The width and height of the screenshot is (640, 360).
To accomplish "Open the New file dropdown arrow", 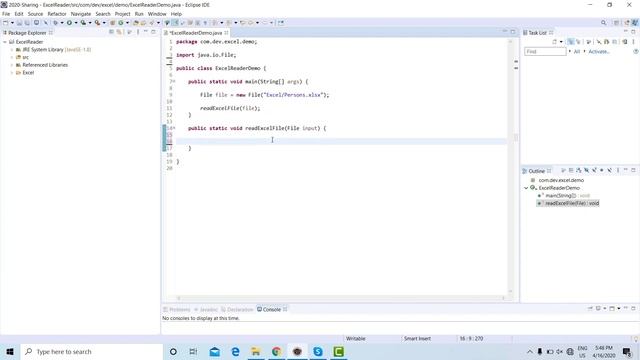I will [x=12, y=23].
